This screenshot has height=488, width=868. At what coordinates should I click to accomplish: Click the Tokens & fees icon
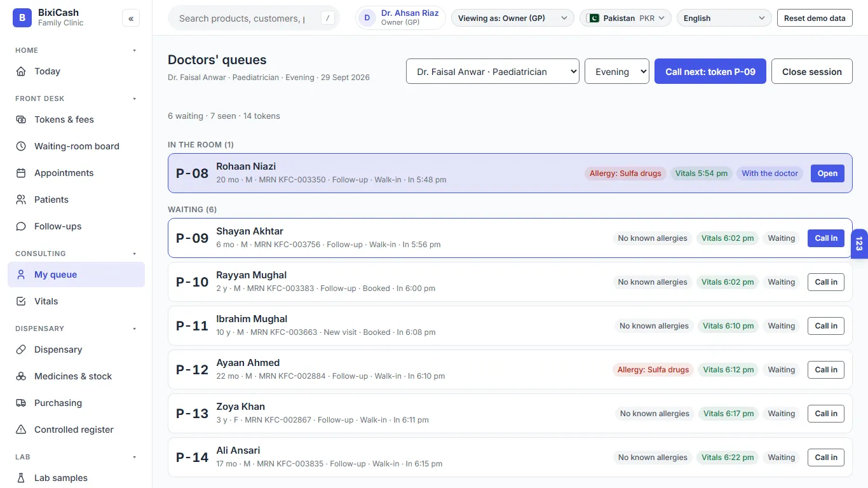coord(22,119)
